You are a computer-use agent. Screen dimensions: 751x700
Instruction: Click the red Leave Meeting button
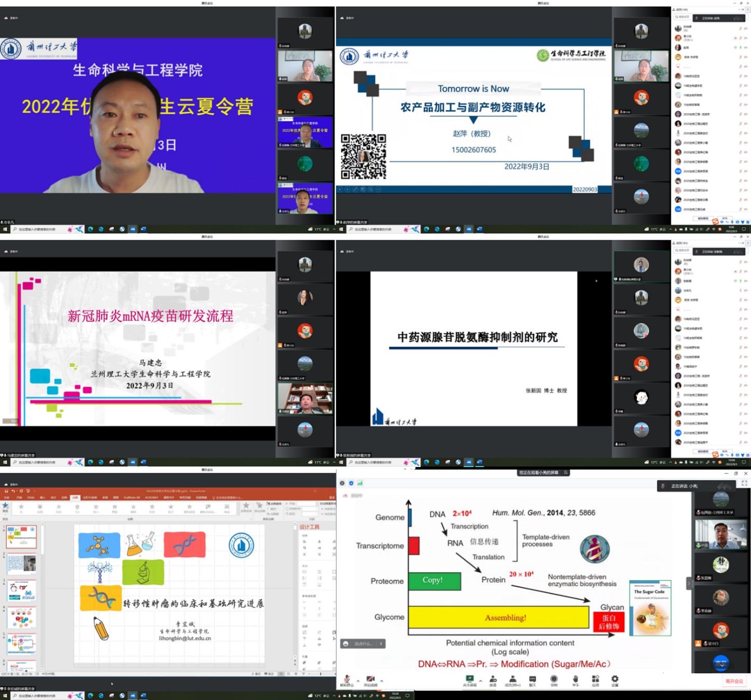734,681
